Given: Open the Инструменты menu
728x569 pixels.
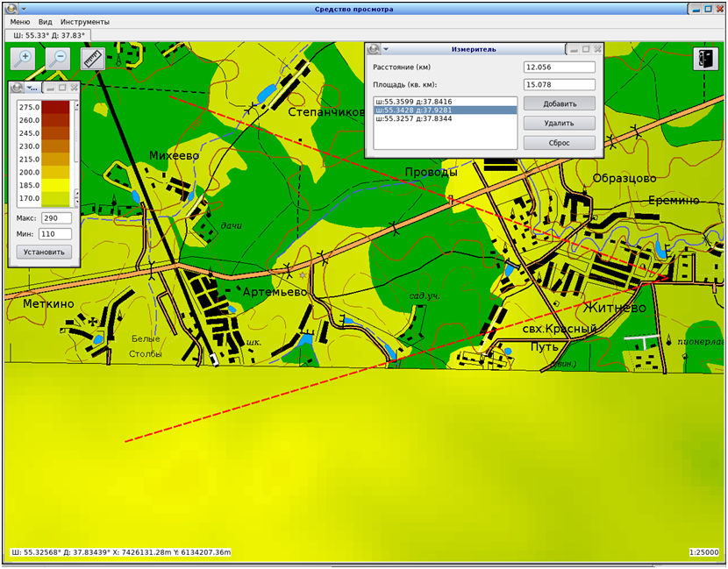Looking at the screenshot, I should pyautogui.click(x=85, y=22).
